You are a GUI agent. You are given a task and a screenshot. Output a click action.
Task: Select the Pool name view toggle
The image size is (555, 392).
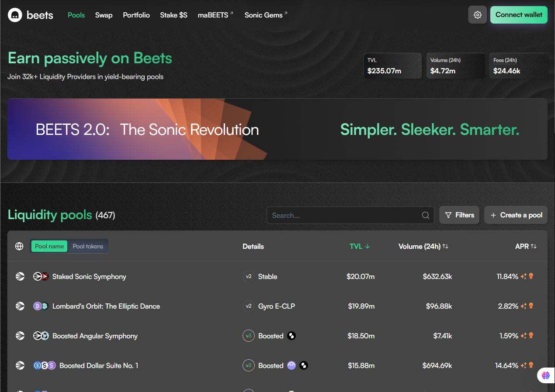(x=49, y=246)
